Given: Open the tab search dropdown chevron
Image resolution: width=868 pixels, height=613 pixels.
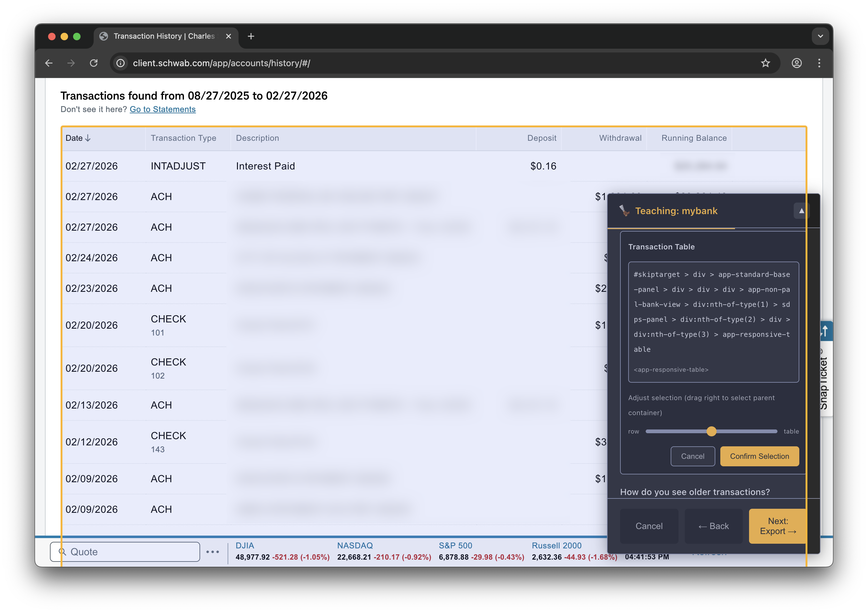Looking at the screenshot, I should tap(820, 36).
